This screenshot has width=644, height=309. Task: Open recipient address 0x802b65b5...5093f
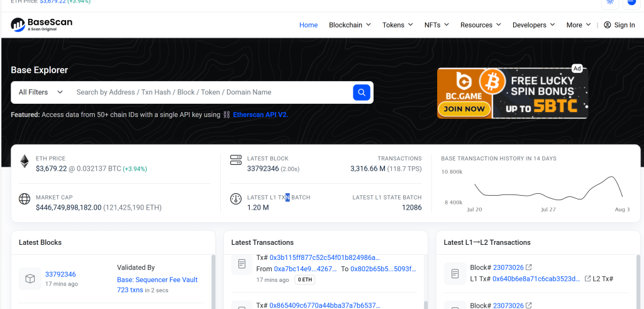coord(383,269)
